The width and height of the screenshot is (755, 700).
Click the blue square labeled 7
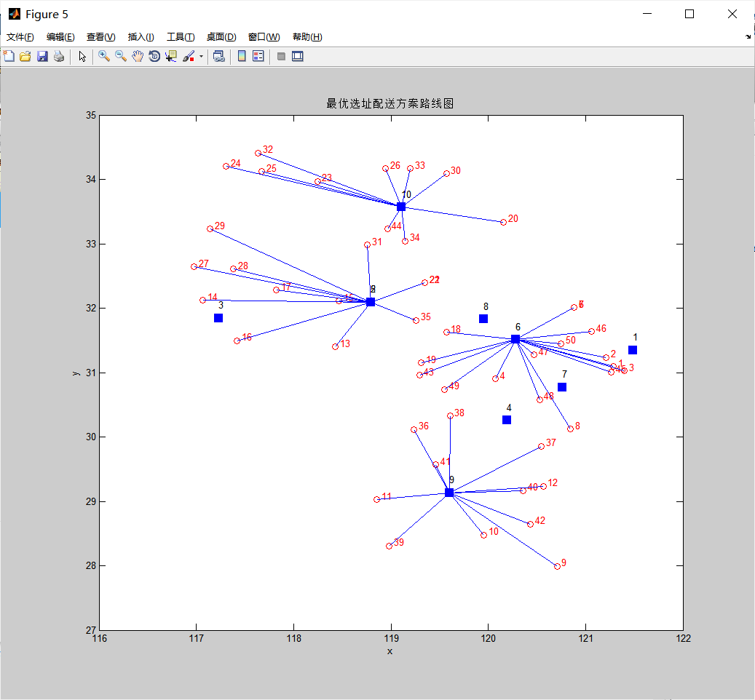(562, 387)
